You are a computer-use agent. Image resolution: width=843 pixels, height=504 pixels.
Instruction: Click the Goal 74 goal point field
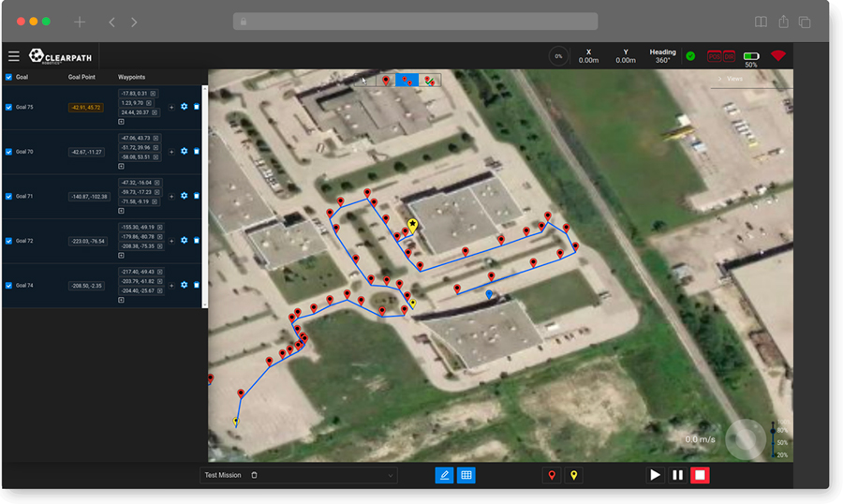tap(86, 285)
